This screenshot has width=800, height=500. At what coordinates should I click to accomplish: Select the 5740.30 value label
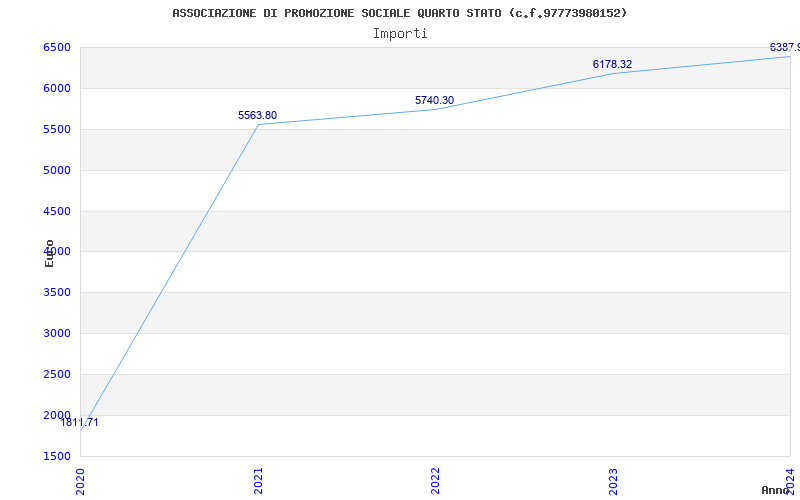point(434,100)
